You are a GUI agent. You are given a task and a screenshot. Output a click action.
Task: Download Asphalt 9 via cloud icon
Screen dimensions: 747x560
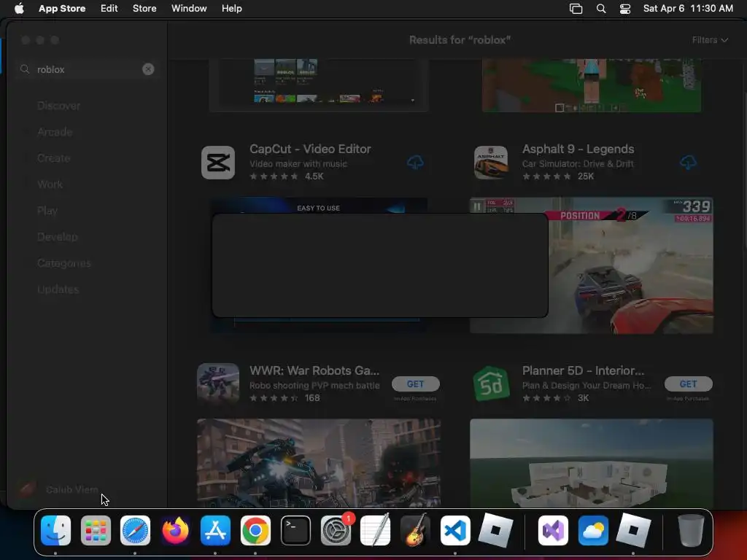click(x=688, y=163)
